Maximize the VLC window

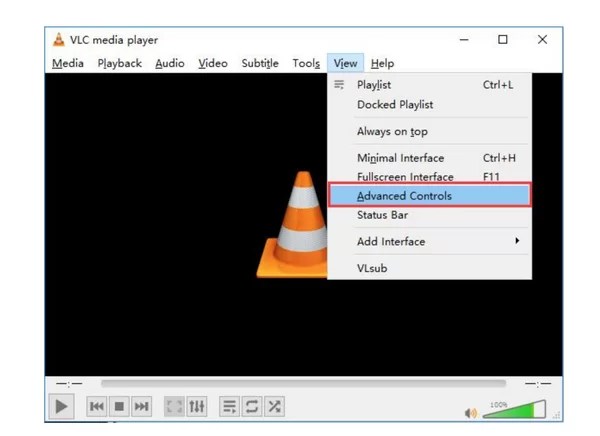503,39
